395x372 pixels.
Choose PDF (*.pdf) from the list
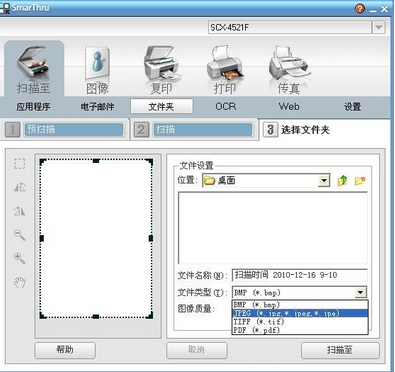pyautogui.click(x=300, y=330)
